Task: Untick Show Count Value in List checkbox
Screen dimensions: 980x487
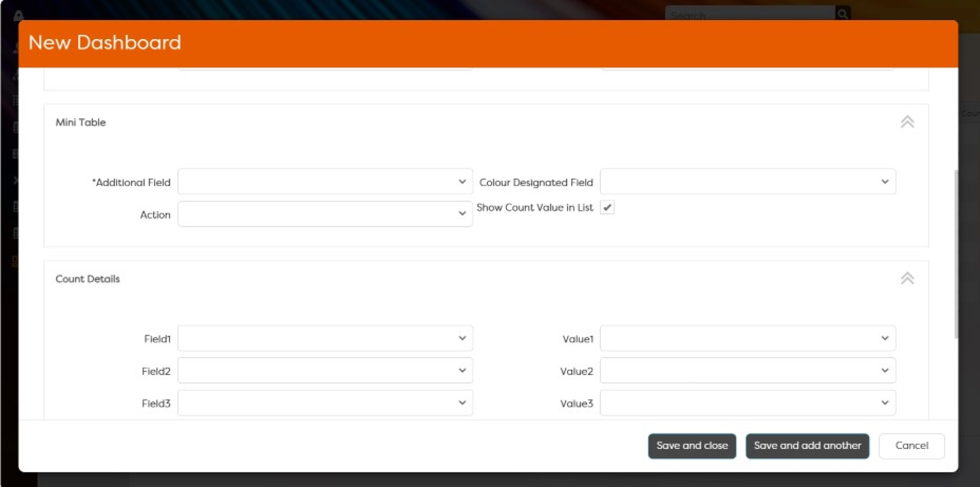Action: [607, 207]
